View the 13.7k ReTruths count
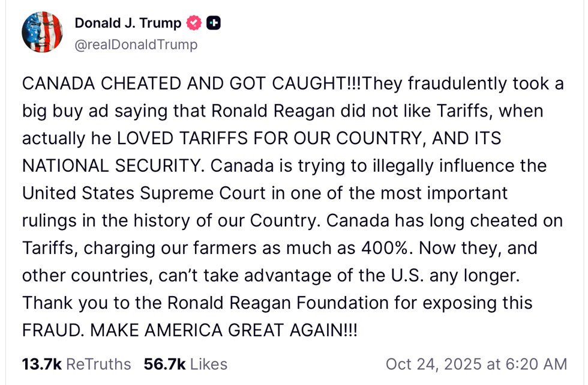Screen dimensions: 588x385 point(76,364)
